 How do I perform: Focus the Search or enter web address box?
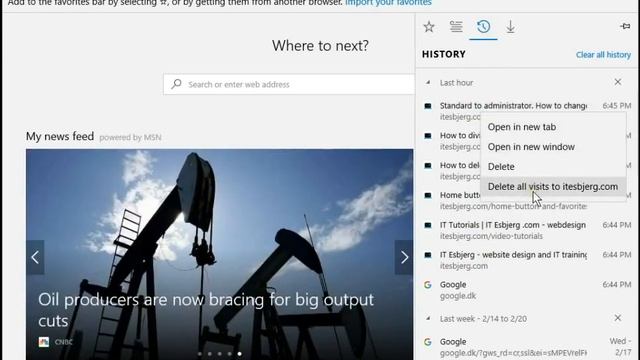point(289,84)
